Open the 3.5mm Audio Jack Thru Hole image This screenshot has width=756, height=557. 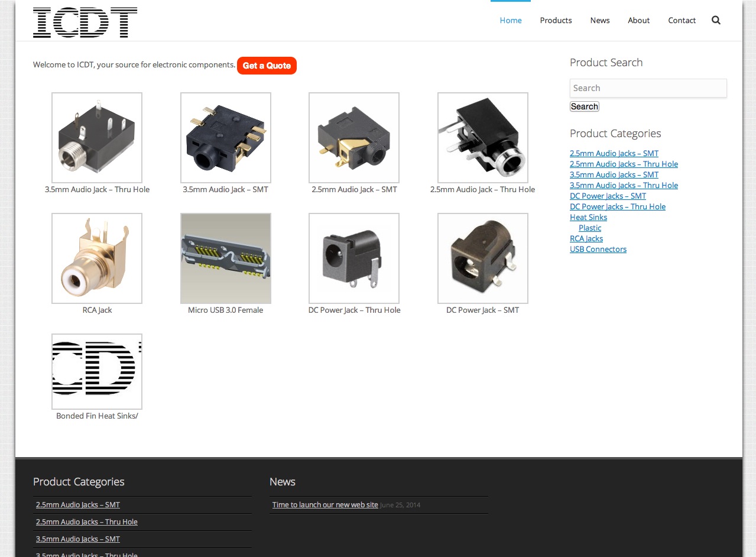[97, 138]
